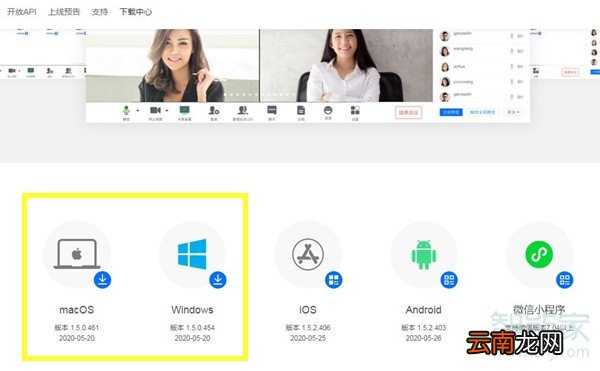Viewport: 600px width, 371px height.
Task: Open the document icon in meeting toolbar
Action: coord(301,110)
